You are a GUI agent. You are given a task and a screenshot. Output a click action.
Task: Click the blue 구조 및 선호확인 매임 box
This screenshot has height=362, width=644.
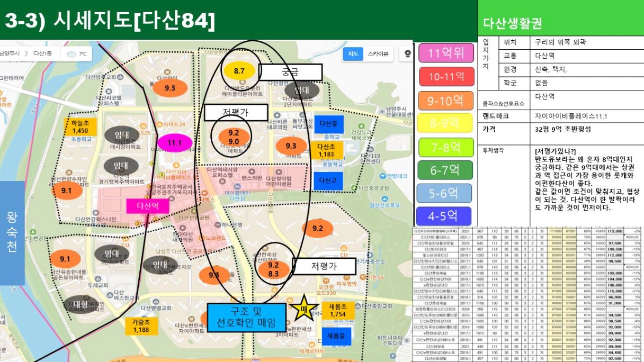coord(247,317)
